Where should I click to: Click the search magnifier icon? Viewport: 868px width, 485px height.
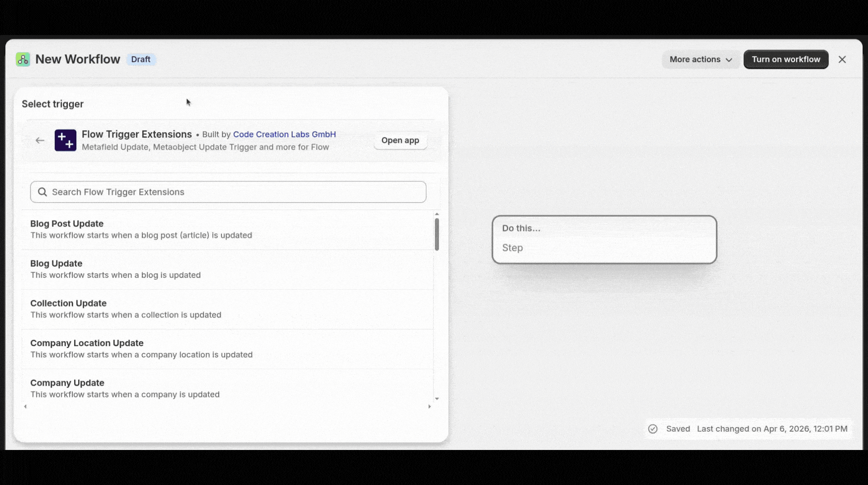coord(43,192)
